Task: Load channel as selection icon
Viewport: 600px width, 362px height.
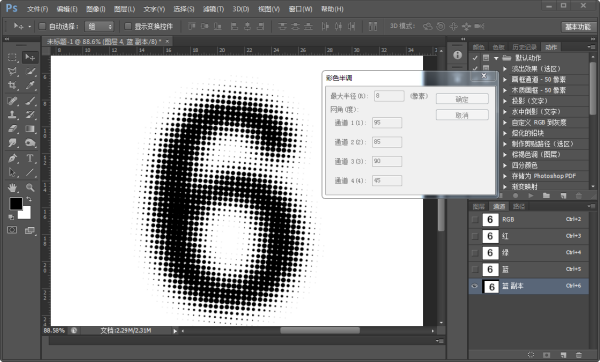Action: click(x=531, y=355)
